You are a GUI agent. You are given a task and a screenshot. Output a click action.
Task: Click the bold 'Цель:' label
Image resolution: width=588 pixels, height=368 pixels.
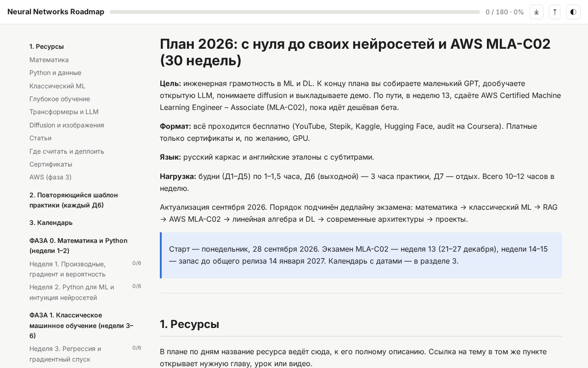click(x=170, y=83)
